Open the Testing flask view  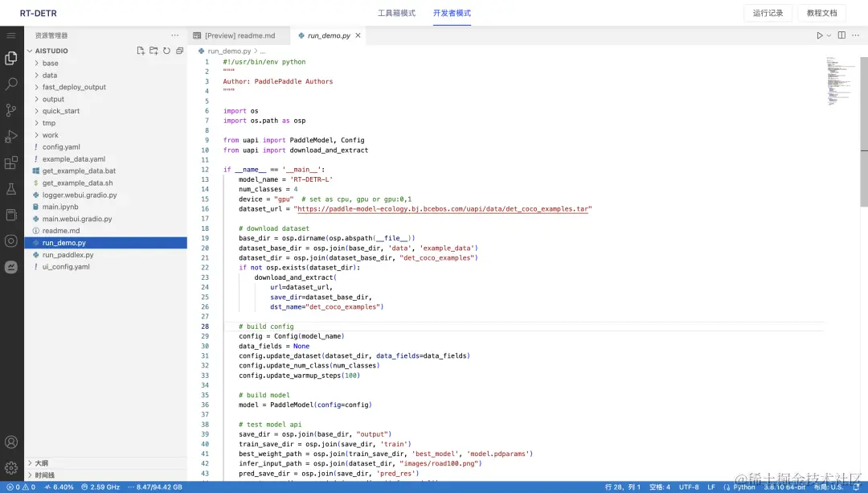point(11,189)
